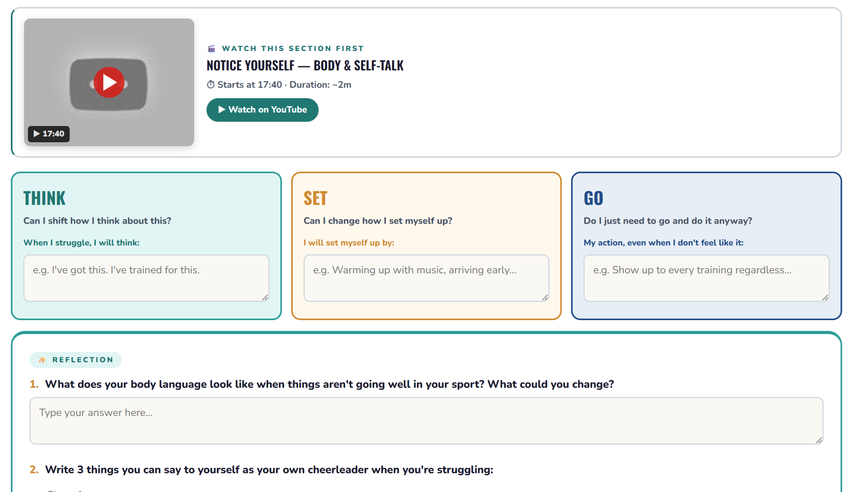Viewport: 868px width, 492px height.
Task: Click the GO heading
Action: click(593, 198)
